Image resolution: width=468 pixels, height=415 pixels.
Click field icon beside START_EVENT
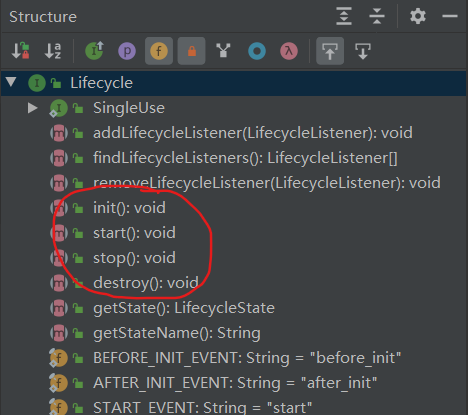click(58, 407)
